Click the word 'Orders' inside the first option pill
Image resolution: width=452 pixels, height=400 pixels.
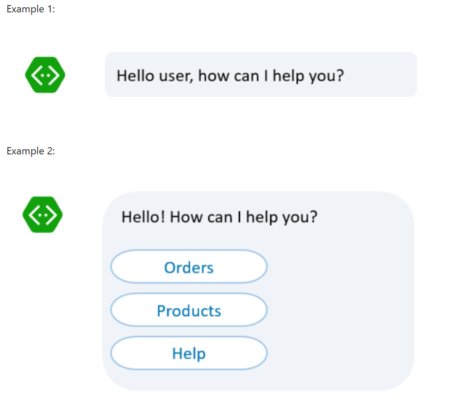tap(189, 268)
